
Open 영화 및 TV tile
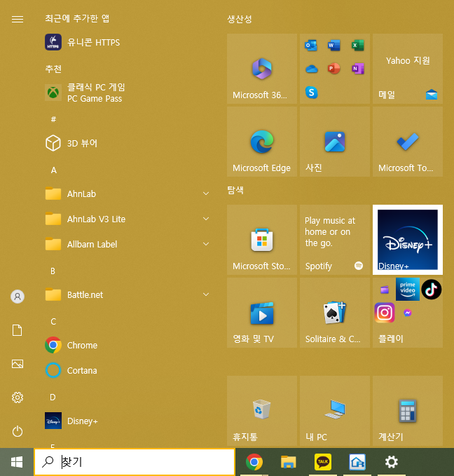tap(262, 313)
